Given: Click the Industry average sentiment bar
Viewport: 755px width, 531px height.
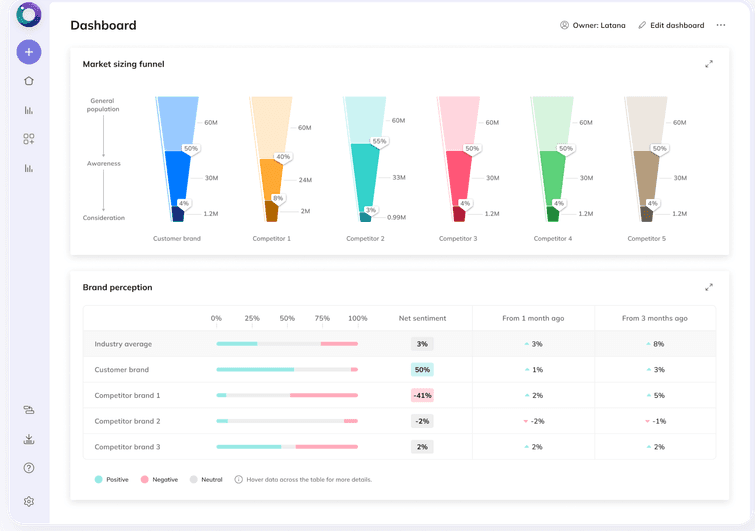Looking at the screenshot, I should pos(287,344).
